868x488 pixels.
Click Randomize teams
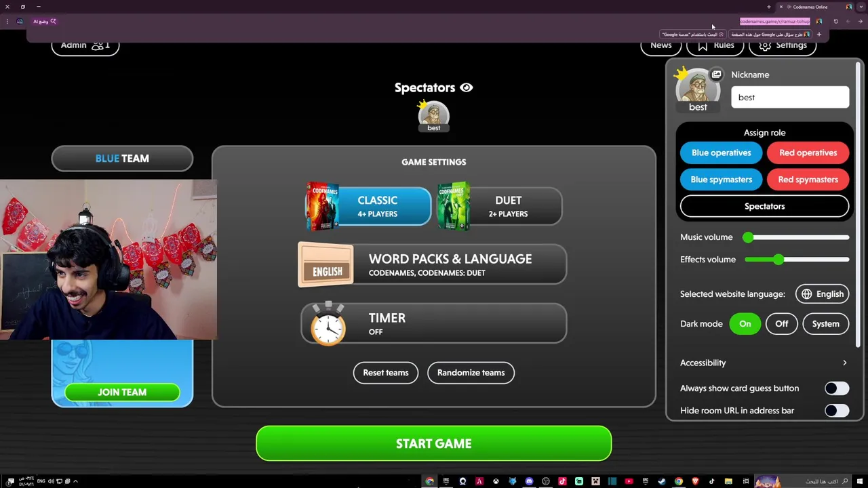(471, 373)
